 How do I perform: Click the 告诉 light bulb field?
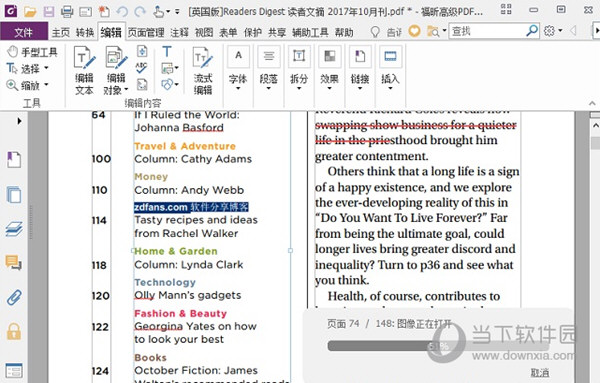[x=386, y=32]
